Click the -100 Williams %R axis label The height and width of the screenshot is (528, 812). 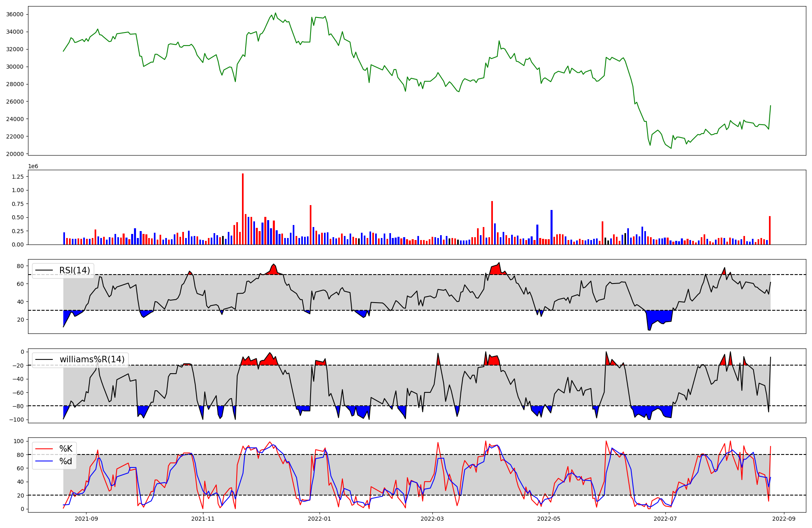click(16, 420)
